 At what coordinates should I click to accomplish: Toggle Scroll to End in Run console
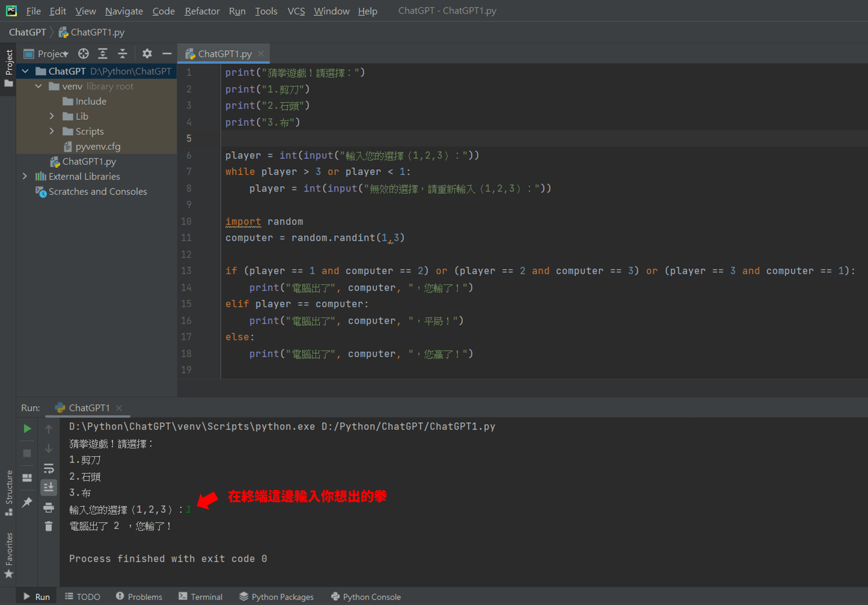coord(49,488)
